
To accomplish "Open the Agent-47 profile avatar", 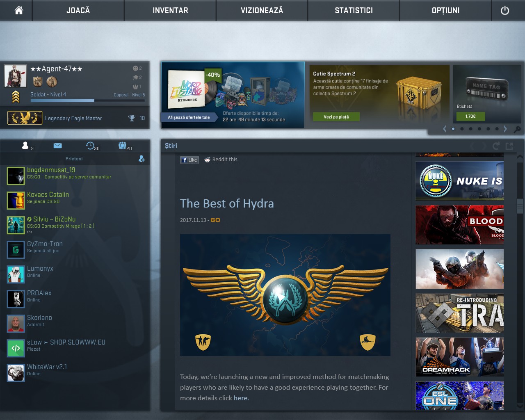I will click(15, 75).
